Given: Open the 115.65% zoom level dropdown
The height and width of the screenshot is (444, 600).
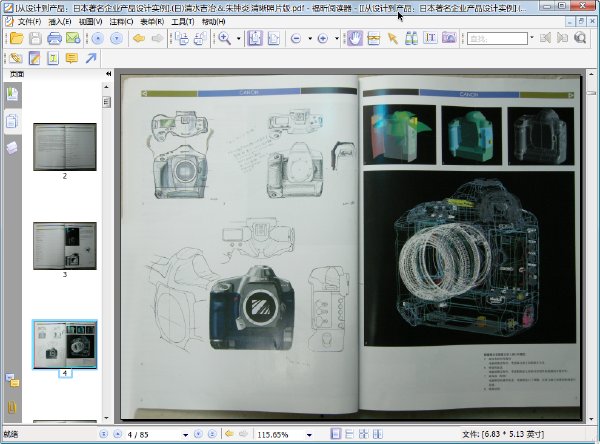Looking at the screenshot, I should (309, 435).
